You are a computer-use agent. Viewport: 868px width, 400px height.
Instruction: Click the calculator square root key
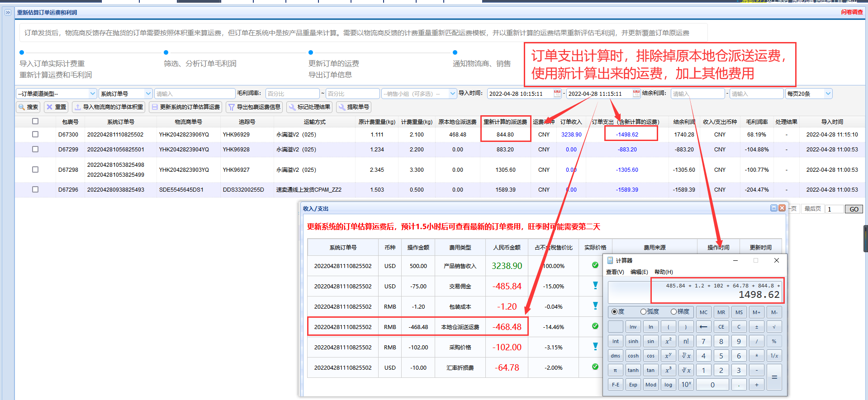point(774,327)
